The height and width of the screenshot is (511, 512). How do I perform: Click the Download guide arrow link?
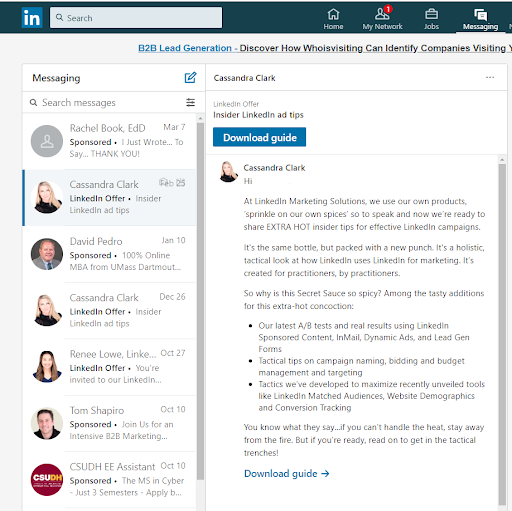(x=287, y=474)
